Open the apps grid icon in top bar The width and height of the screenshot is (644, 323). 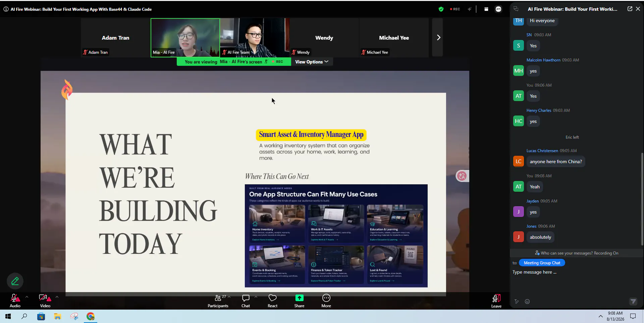tap(486, 9)
